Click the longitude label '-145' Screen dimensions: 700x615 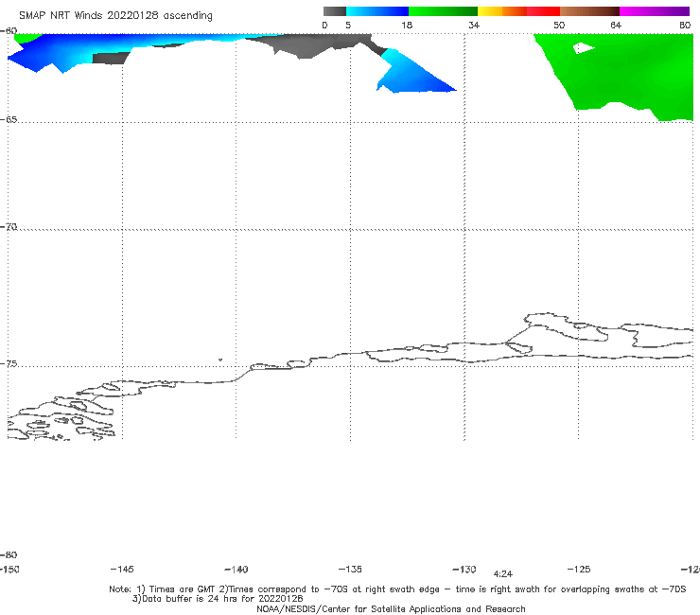tap(122, 570)
